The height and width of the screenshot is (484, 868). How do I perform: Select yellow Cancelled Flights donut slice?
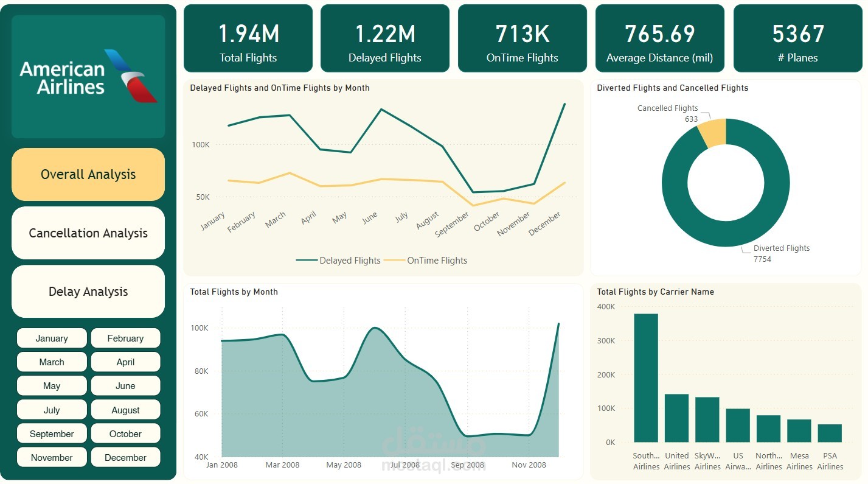tap(713, 132)
